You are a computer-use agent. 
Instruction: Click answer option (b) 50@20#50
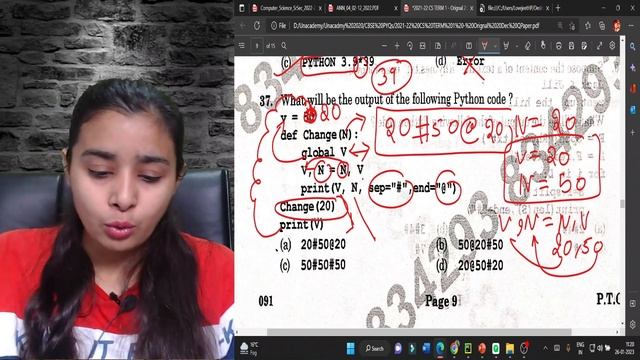pyautogui.click(x=470, y=244)
